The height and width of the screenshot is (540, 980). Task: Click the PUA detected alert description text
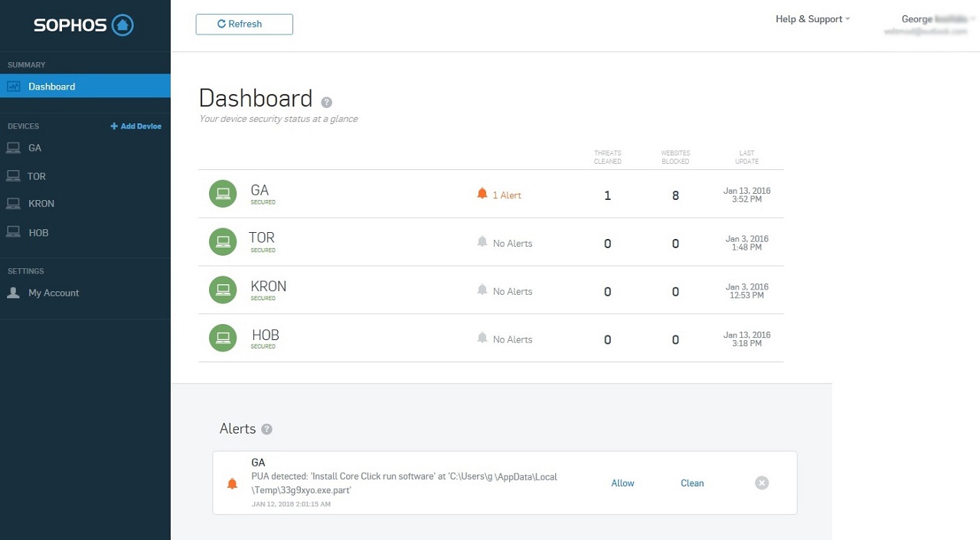coord(404,483)
